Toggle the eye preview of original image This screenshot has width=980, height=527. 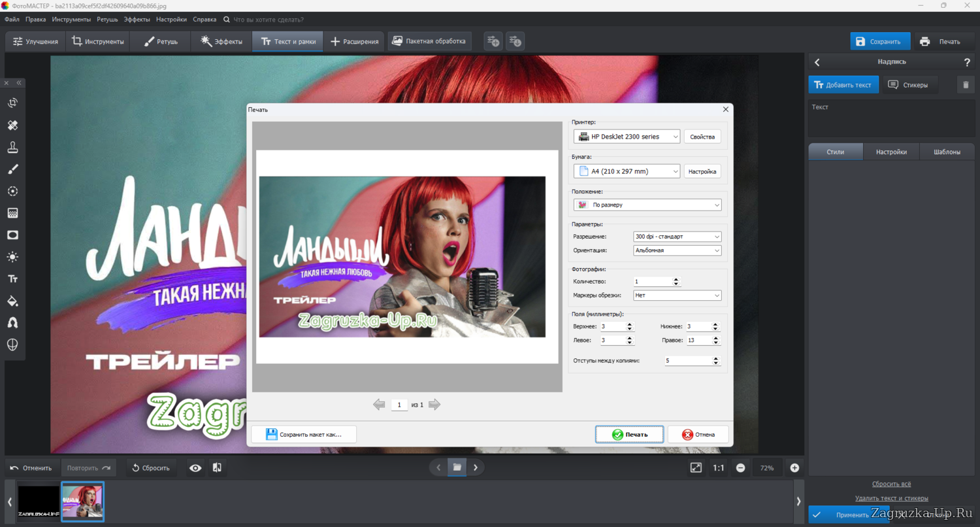click(x=195, y=467)
